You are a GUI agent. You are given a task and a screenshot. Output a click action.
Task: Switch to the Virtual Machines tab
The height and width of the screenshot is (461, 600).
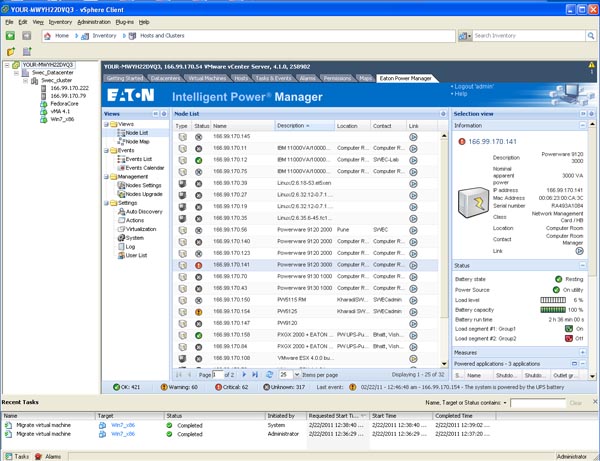point(207,78)
